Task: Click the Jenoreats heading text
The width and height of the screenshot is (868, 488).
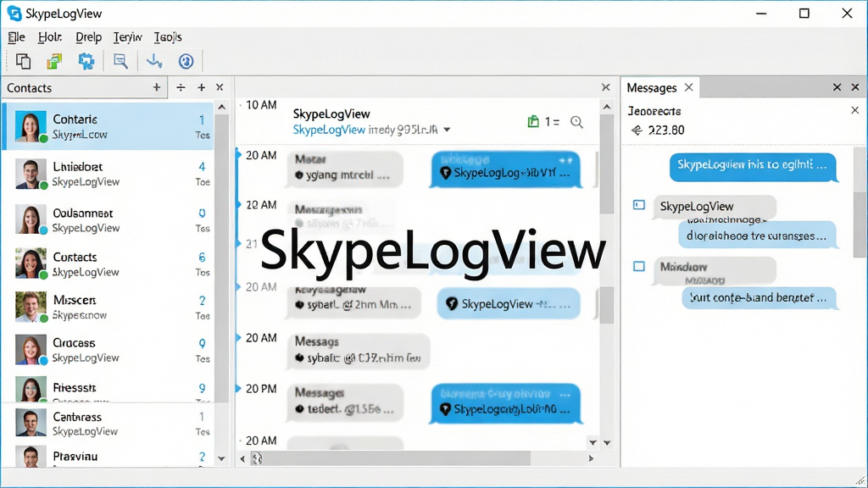Action: 654,111
